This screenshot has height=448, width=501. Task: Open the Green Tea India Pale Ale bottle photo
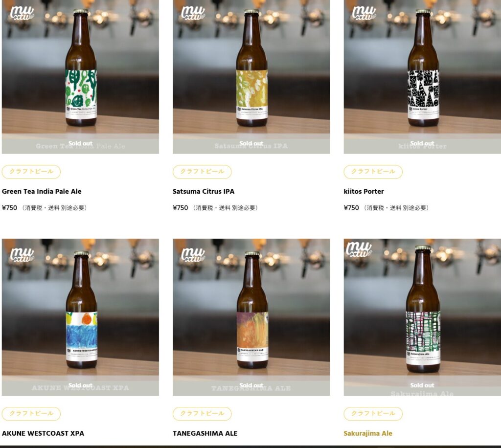click(x=80, y=77)
